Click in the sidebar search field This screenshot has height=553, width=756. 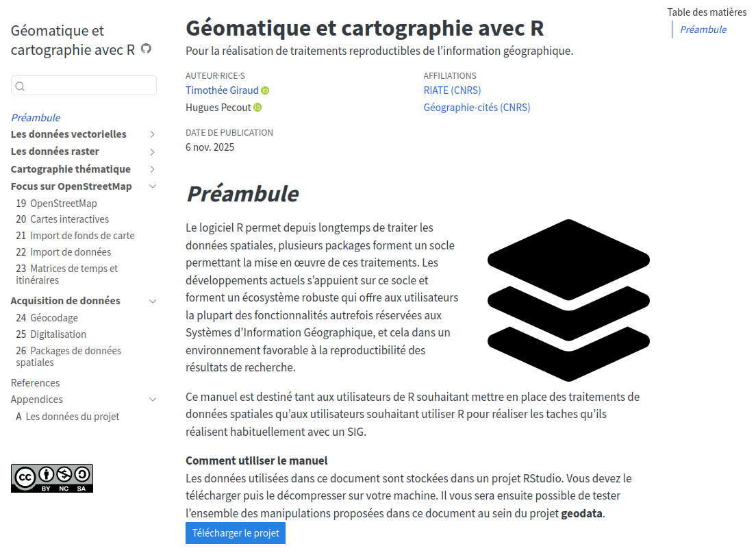(x=89, y=86)
